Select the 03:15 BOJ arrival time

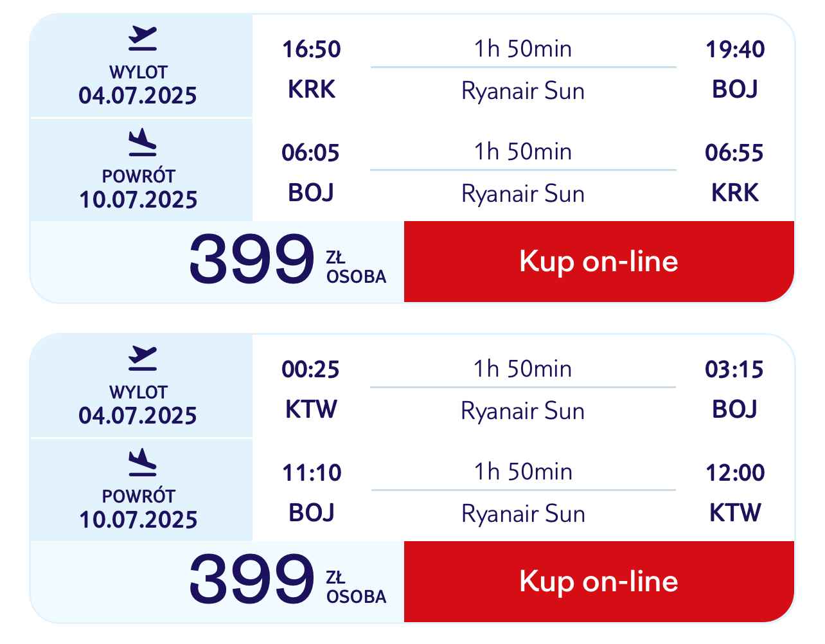click(734, 370)
